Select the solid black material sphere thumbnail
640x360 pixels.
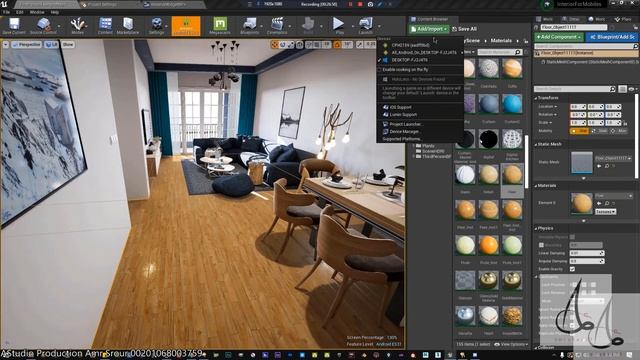point(489,139)
